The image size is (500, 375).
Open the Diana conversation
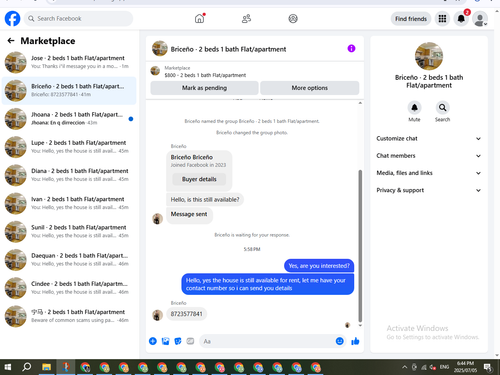pos(69,175)
